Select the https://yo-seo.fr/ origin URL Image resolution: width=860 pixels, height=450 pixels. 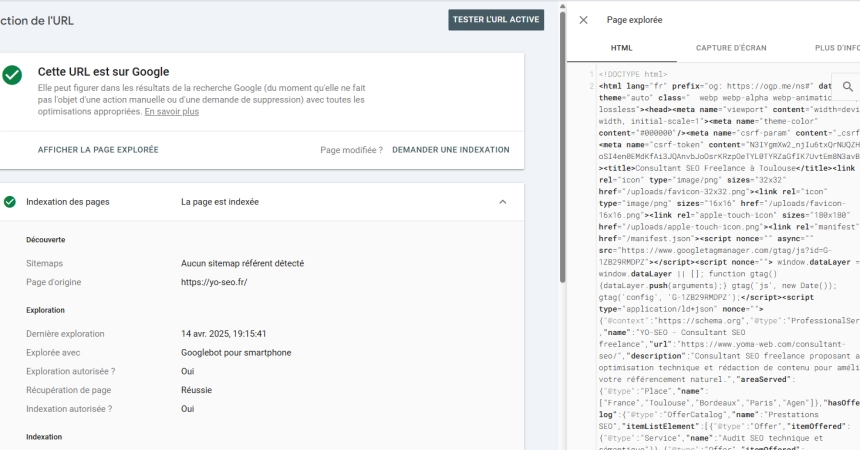214,282
